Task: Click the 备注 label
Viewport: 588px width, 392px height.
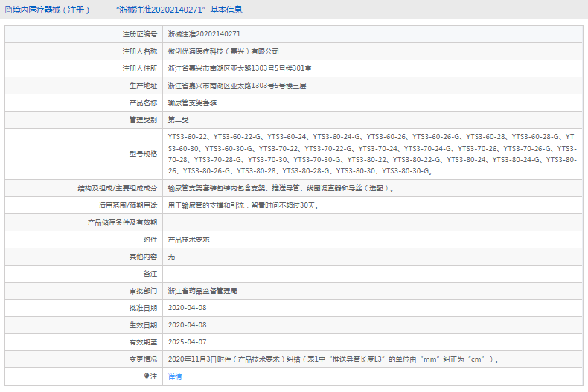Action: pyautogui.click(x=150, y=274)
